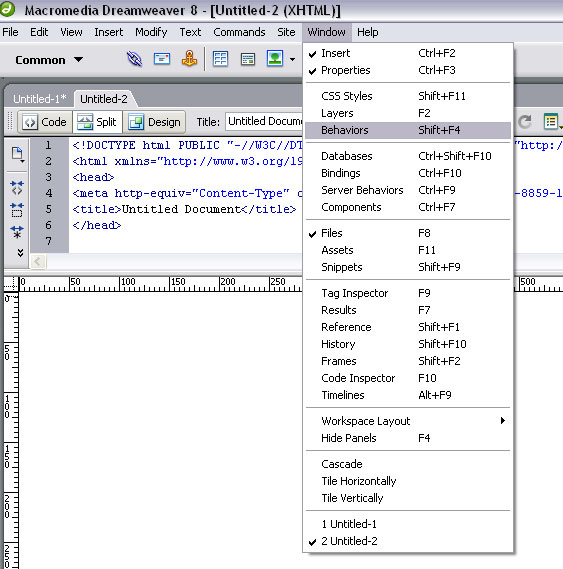Open the Insert menu in menu bar

tap(109, 32)
